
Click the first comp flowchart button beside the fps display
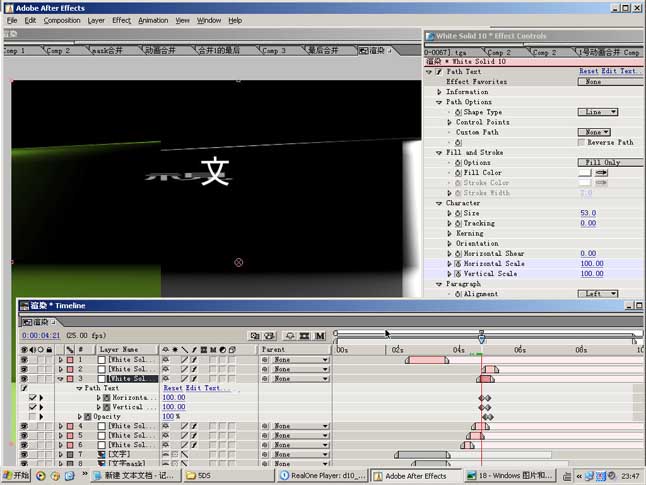255,336
